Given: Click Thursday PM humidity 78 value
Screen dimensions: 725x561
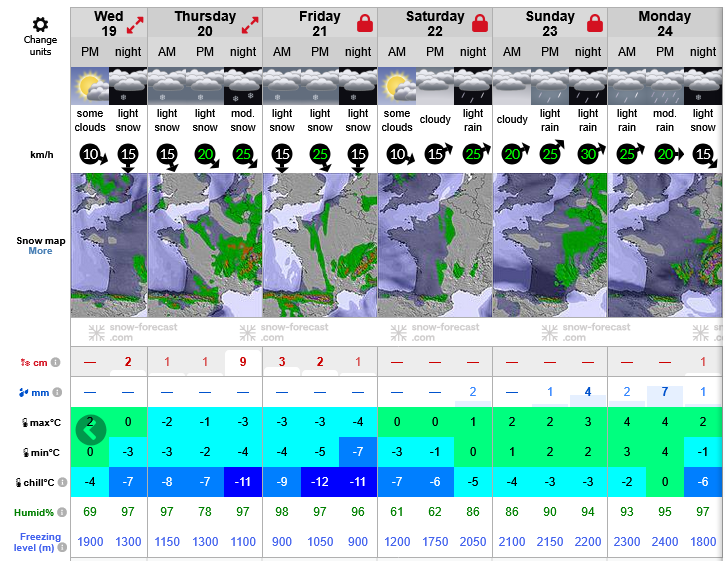Looking at the screenshot, I should pyautogui.click(x=205, y=512).
